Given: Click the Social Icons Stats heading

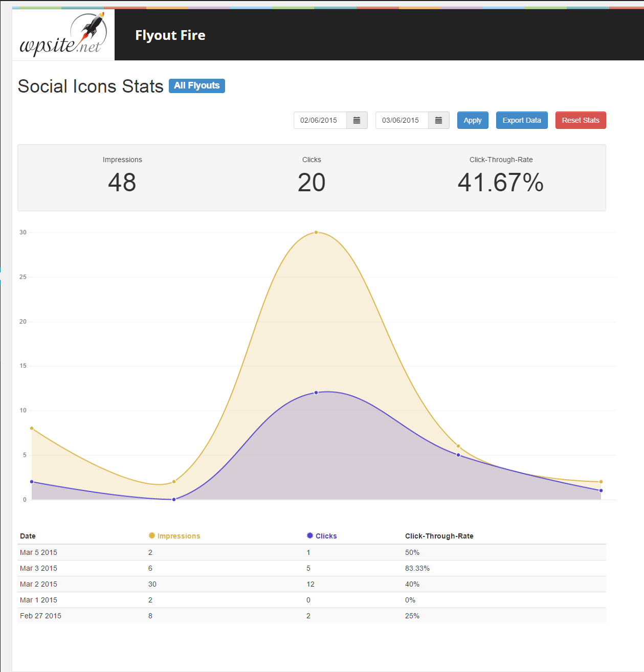Looking at the screenshot, I should click(x=91, y=86).
